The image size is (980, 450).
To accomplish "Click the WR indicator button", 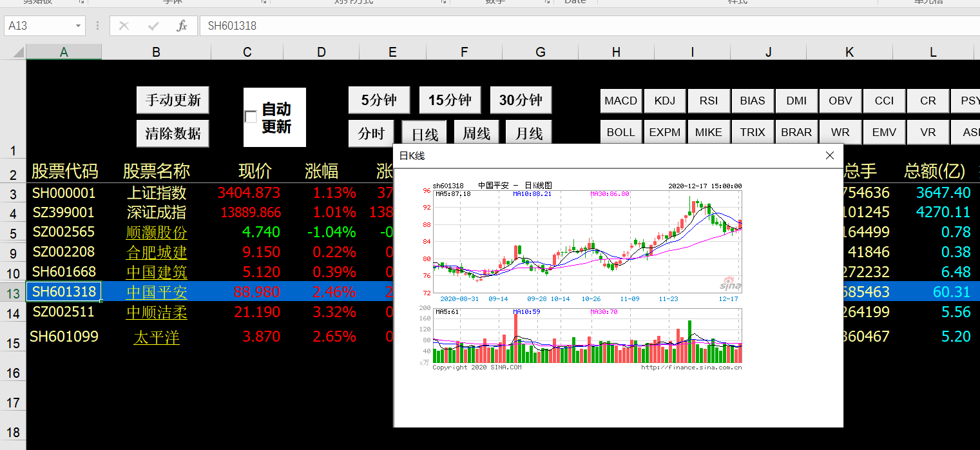I will [840, 132].
